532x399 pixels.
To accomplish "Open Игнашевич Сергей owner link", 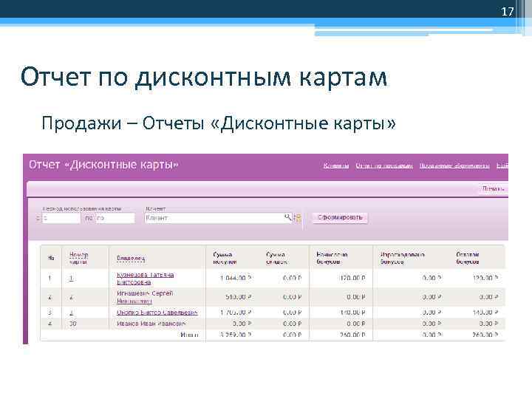I will [145, 297].
